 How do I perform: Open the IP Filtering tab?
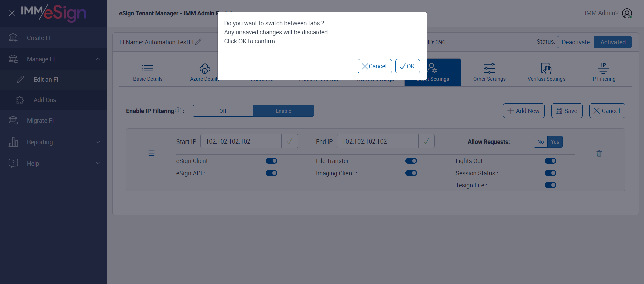603,72
